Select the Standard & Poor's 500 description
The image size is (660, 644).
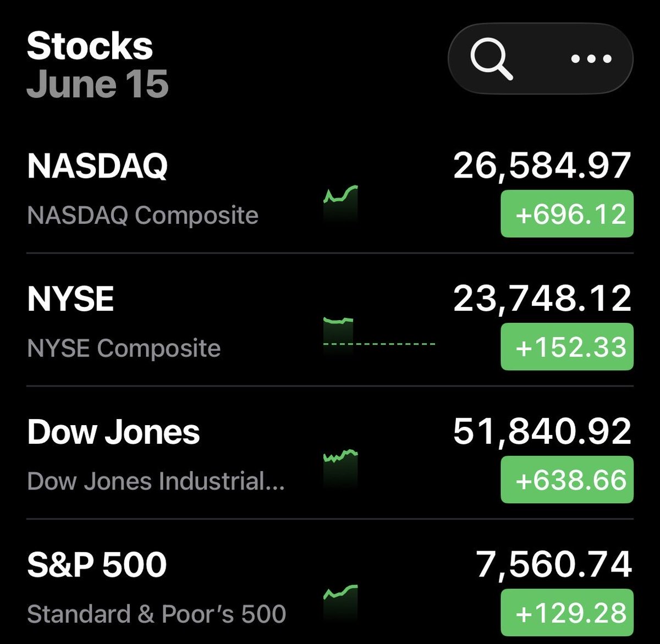[x=156, y=614]
